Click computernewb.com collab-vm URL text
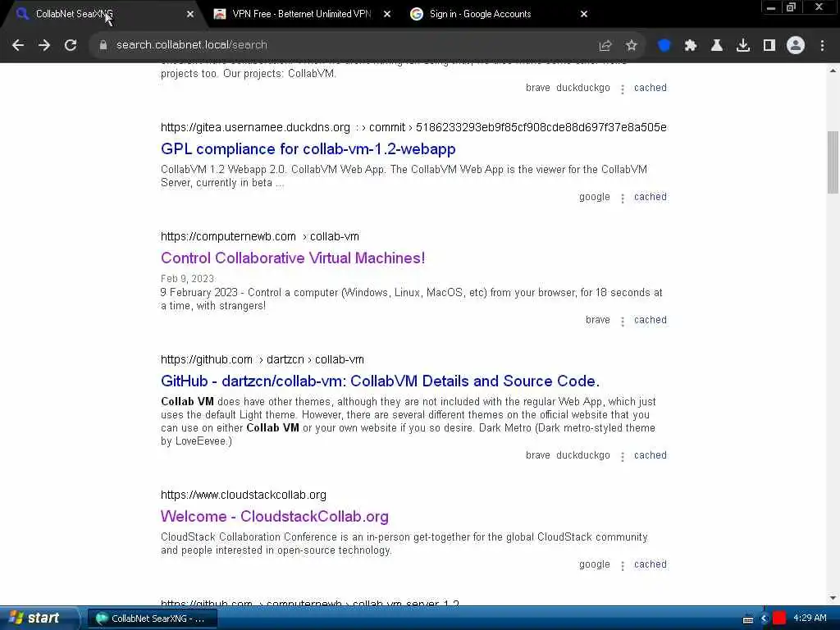The image size is (840, 630). click(260, 236)
